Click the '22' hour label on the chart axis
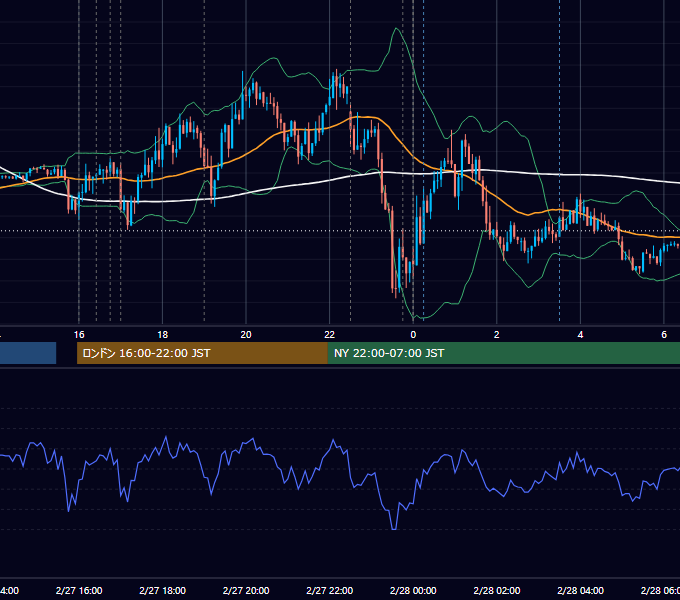The height and width of the screenshot is (600, 680). (330, 335)
